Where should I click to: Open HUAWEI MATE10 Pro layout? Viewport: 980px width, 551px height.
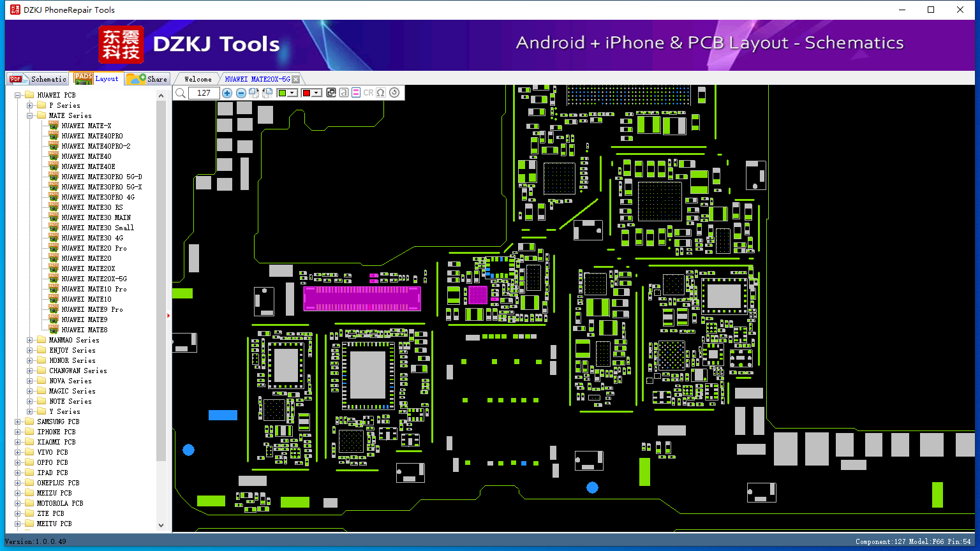click(x=94, y=289)
